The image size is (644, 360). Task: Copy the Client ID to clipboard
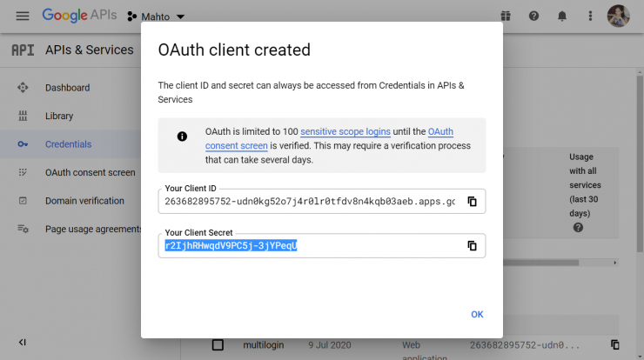point(472,202)
